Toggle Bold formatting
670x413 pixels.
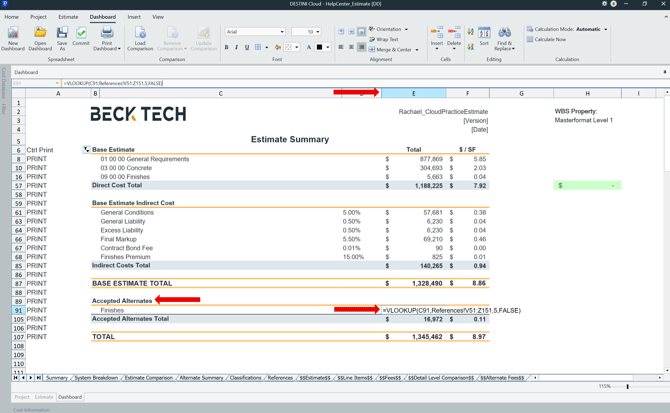click(x=226, y=47)
